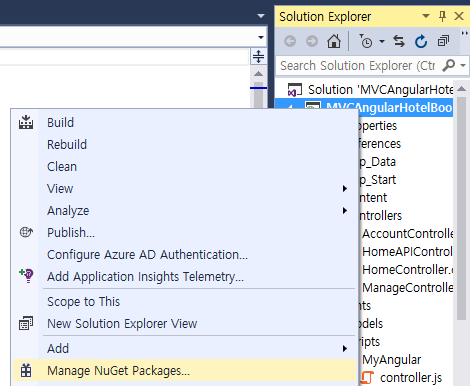
Task: Select the MyAngular folder
Action: (392, 360)
